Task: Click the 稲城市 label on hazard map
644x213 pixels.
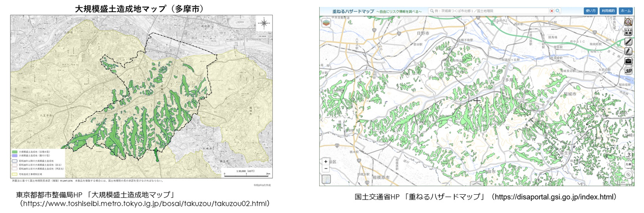Action: point(571,94)
